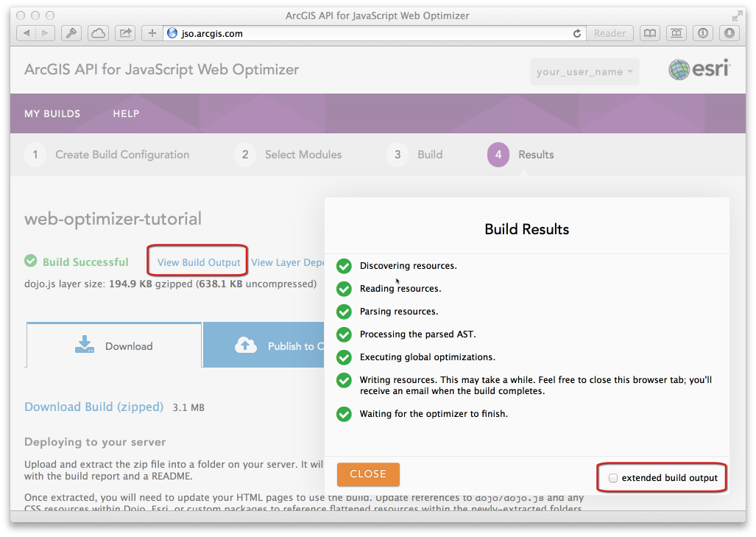Click the 'ArcGIS API for JavaScript Web Optimizer' page header
Image resolution: width=756 pixels, height=537 pixels.
click(161, 69)
